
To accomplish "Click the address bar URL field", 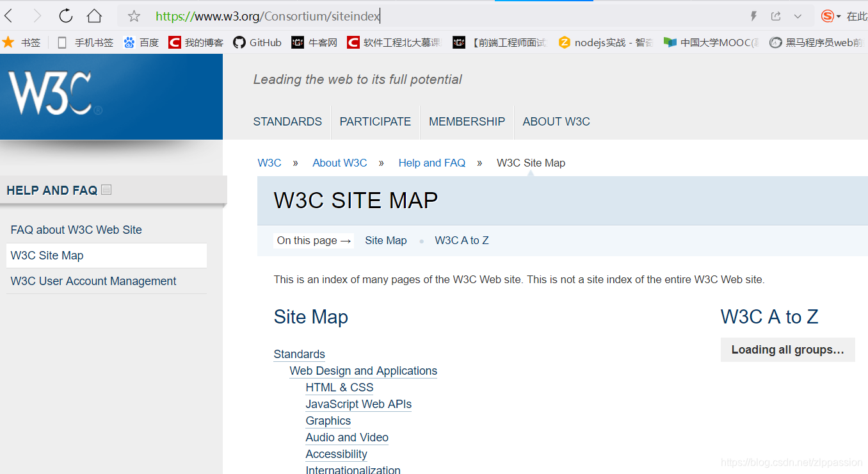I will click(x=448, y=16).
